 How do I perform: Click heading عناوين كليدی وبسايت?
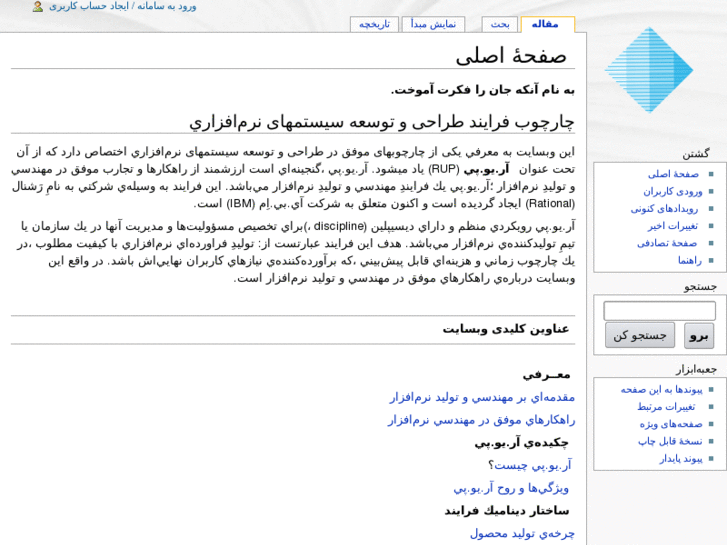[x=505, y=329]
